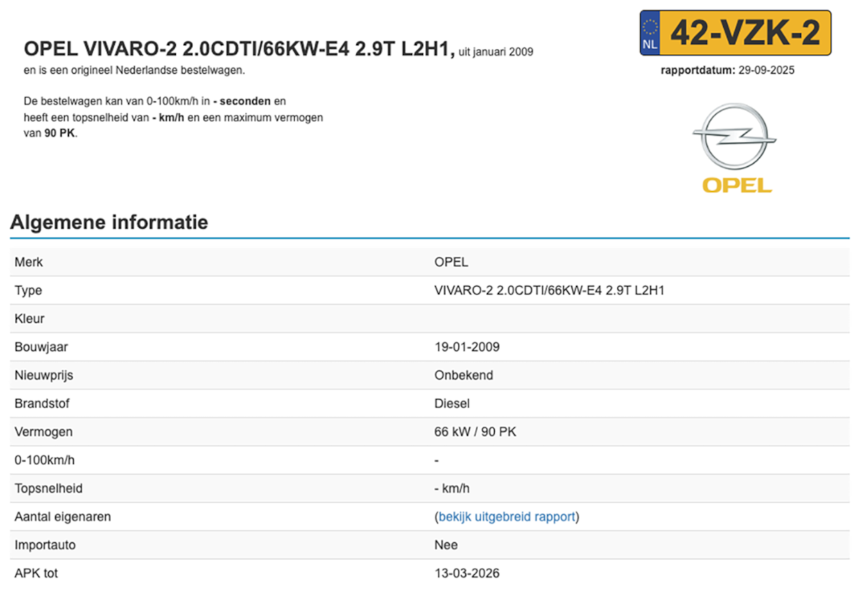Open the 'bekijk uitgebreid rapport' link
This screenshot has height=616, width=858.
(506, 517)
